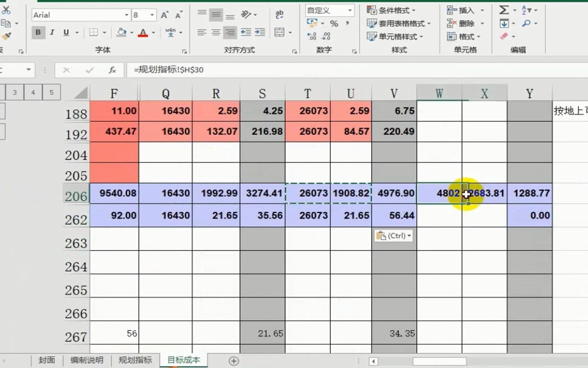Click Merge and Center icon
Image resolution: width=588 pixels, height=368 pixels.
[279, 32]
